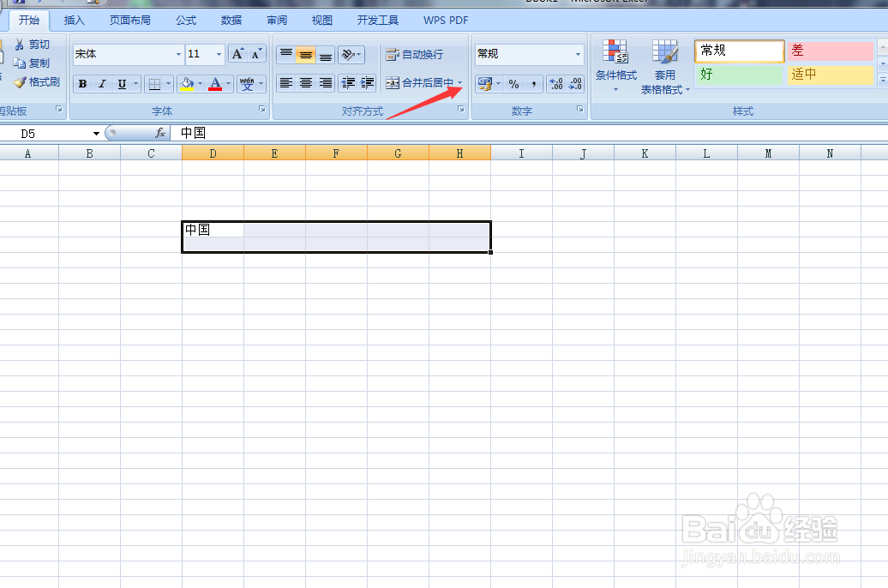Open number group dialog launcher
Screen dimensions: 888x588
tap(580, 109)
